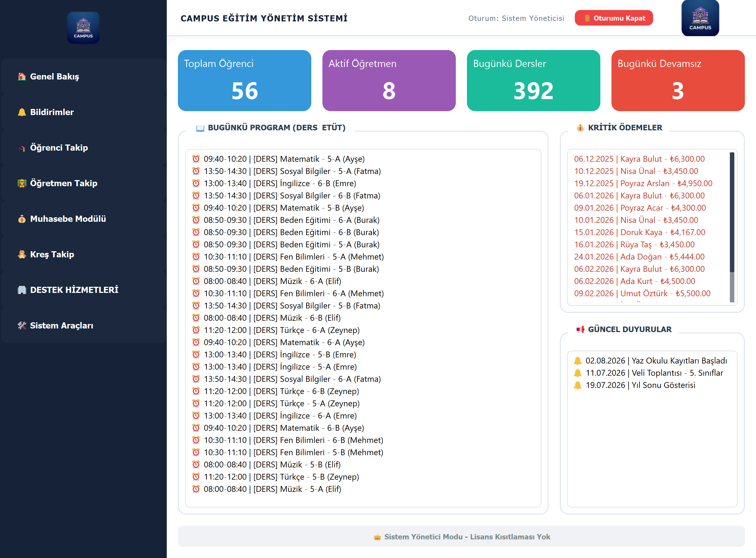Click the house icon beside Genel Bakış
The height and width of the screenshot is (558, 756).
pyautogui.click(x=22, y=76)
